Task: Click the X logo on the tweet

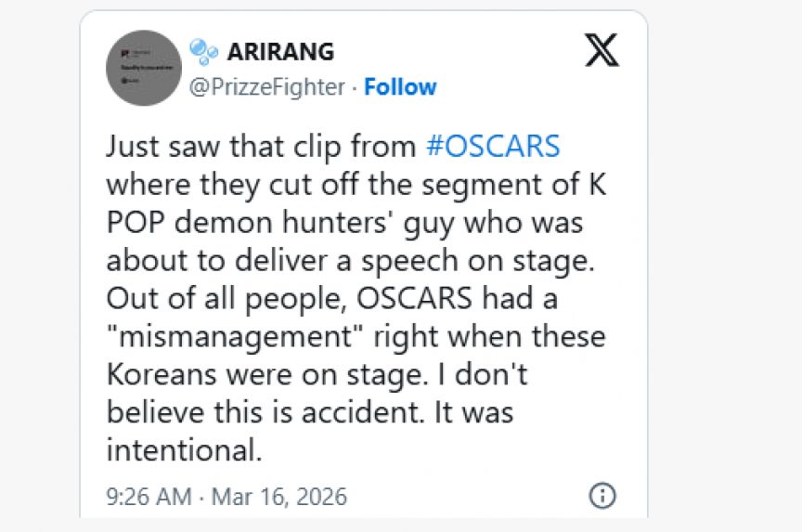Action: coord(601,49)
